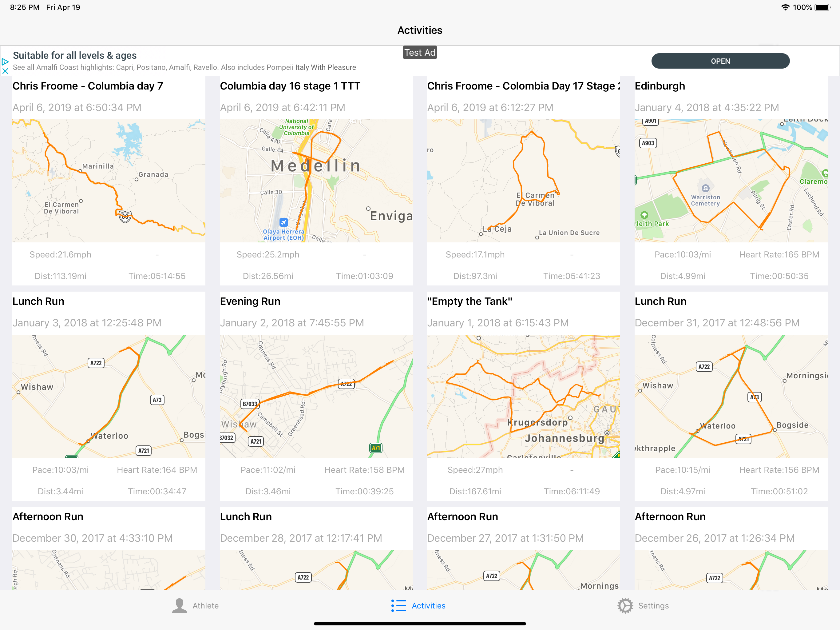Tap date April 6, 2019 at 6:50:34 PM
This screenshot has width=840, height=630.
click(x=77, y=108)
